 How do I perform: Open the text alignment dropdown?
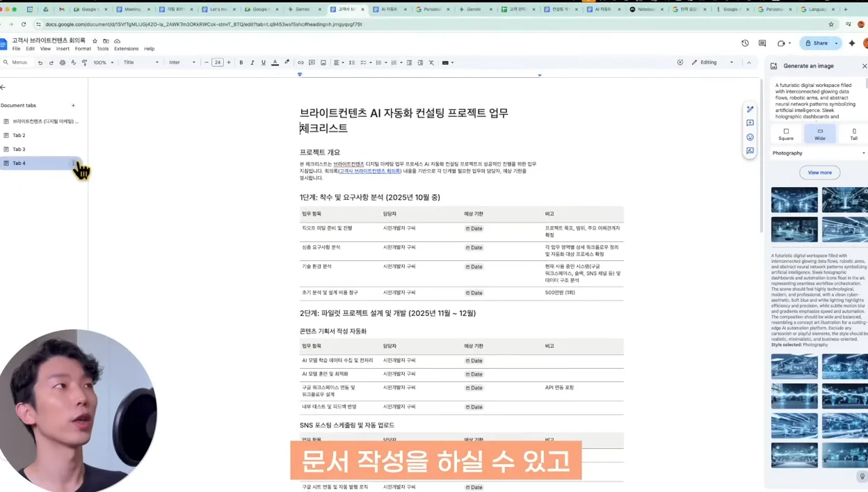click(x=338, y=63)
